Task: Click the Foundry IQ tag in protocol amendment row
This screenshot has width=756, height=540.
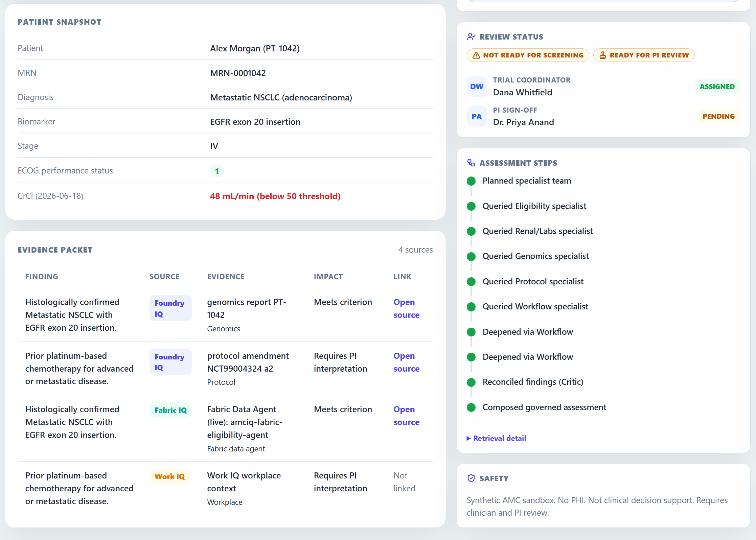Action: [x=170, y=362]
